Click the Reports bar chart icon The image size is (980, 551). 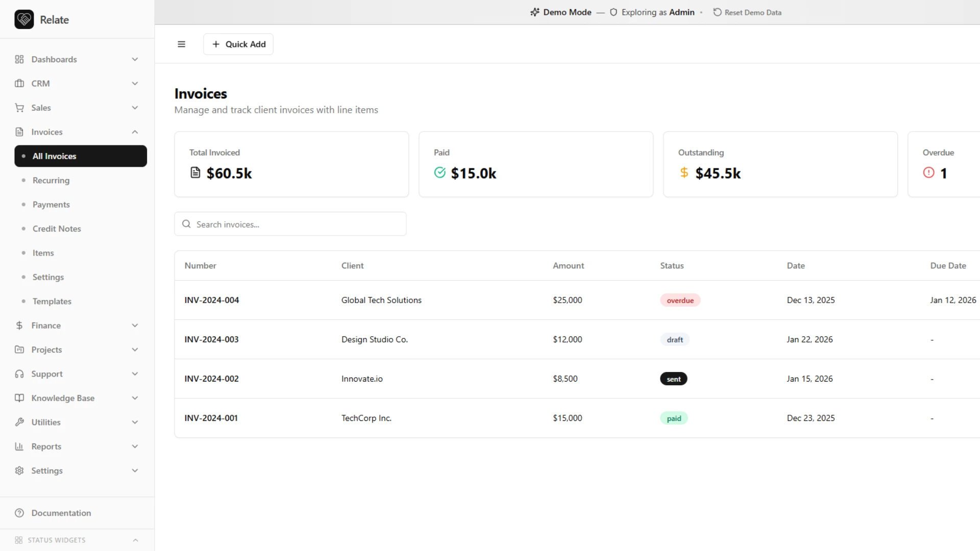point(19,446)
